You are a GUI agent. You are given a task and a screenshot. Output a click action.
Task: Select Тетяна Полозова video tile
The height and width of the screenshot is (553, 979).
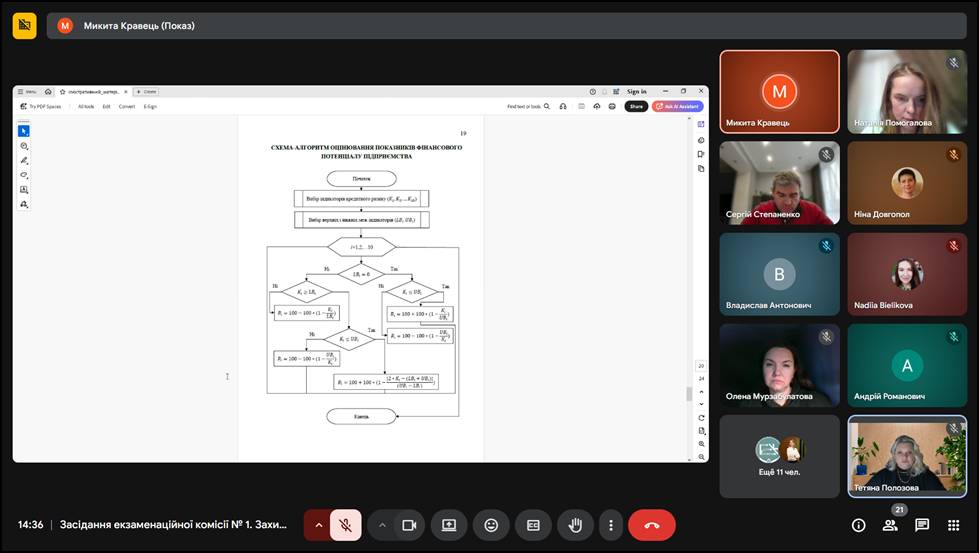pyautogui.click(x=907, y=456)
